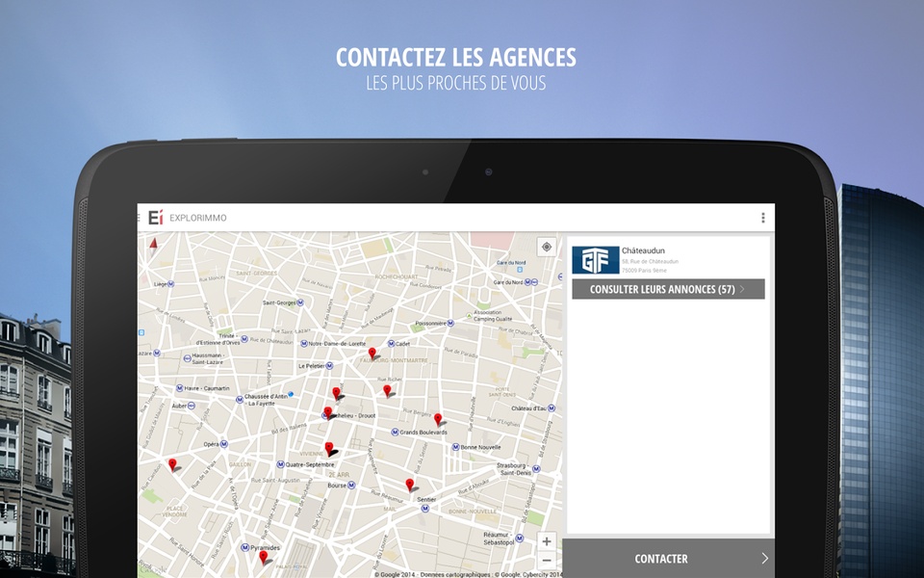Tap the Château d'Eau station label
924x578 pixels.
pos(529,408)
